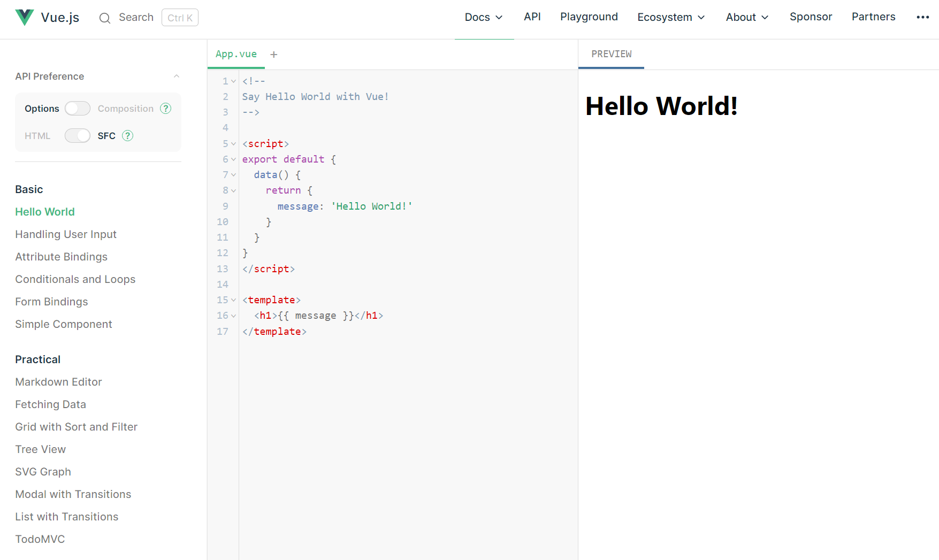Open the Docs dropdown menu

tap(484, 17)
